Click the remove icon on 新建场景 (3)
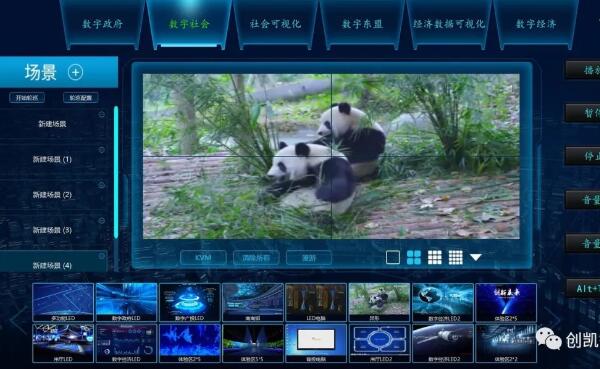The width and height of the screenshot is (600, 369). click(x=102, y=220)
